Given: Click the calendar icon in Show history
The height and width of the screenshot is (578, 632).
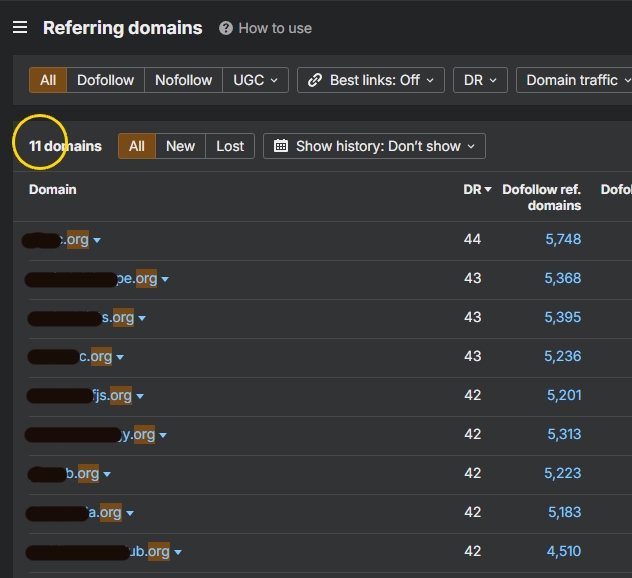Looking at the screenshot, I should 281,146.
